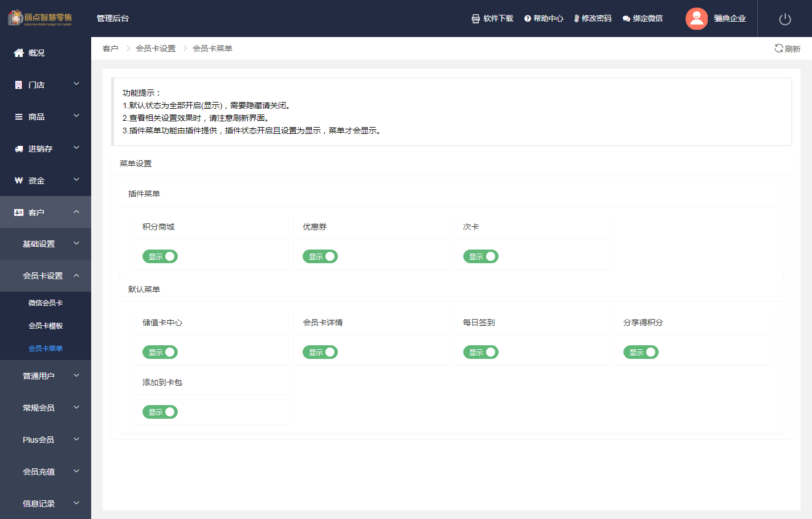Click the 门店 building icon
812x519 pixels.
click(19, 85)
